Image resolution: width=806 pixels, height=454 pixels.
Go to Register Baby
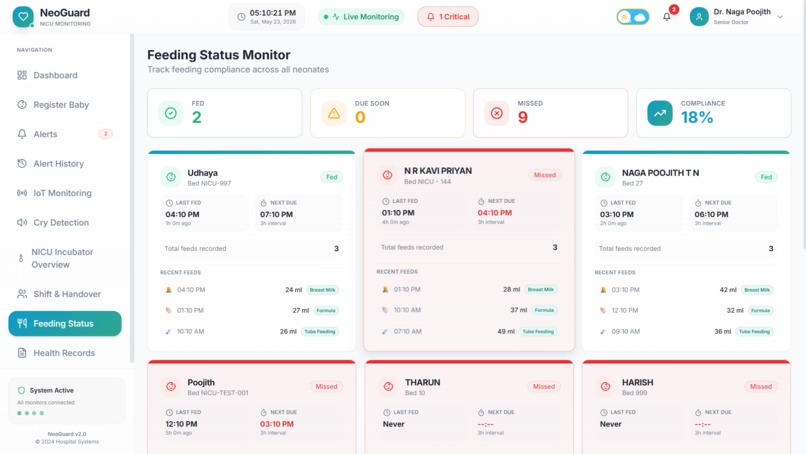pos(65,104)
